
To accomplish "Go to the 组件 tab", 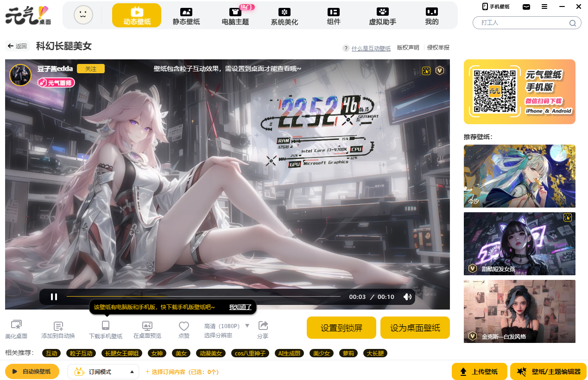I will click(334, 15).
